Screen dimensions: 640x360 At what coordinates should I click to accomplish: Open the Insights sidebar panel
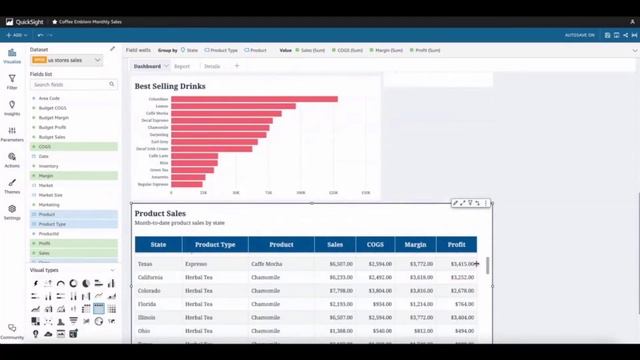click(12, 108)
